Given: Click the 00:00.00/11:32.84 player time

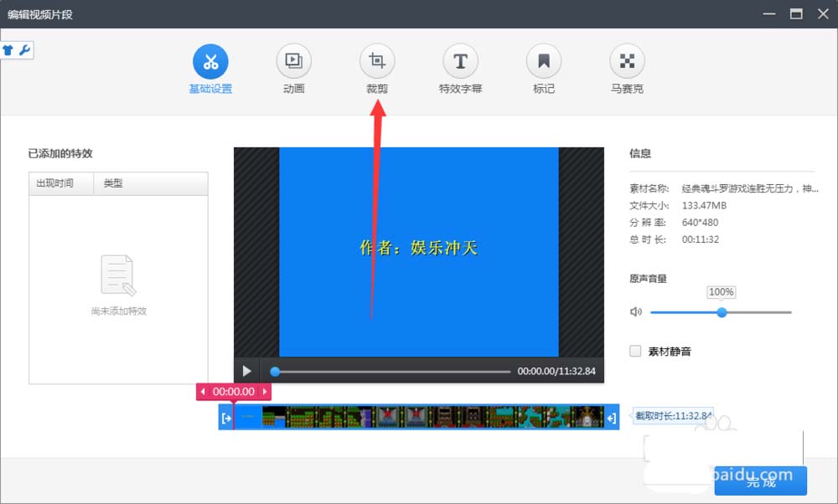Looking at the screenshot, I should 556,371.
